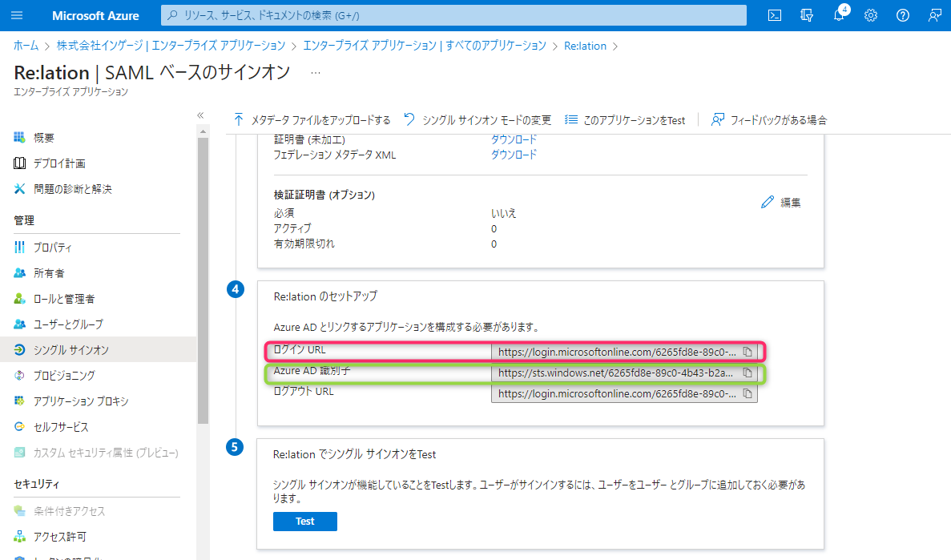Click the アプリケーション プロキシ icon
This screenshot has width=951, height=560.
[19, 401]
